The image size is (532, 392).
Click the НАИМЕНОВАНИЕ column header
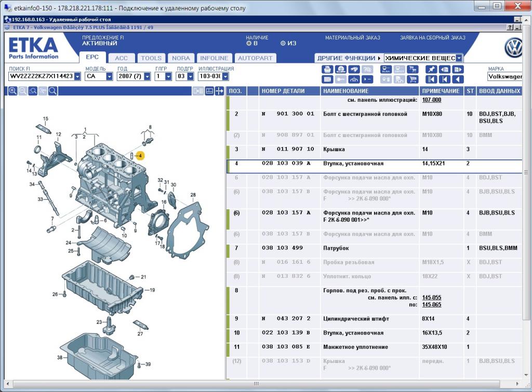tap(370, 91)
